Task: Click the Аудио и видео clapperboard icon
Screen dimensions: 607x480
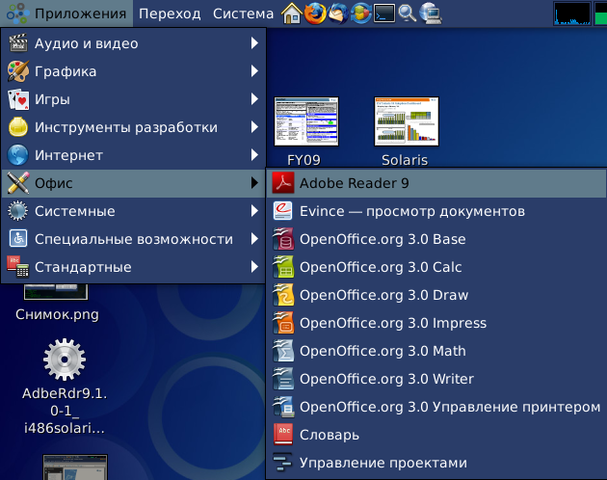Action: pyautogui.click(x=18, y=43)
